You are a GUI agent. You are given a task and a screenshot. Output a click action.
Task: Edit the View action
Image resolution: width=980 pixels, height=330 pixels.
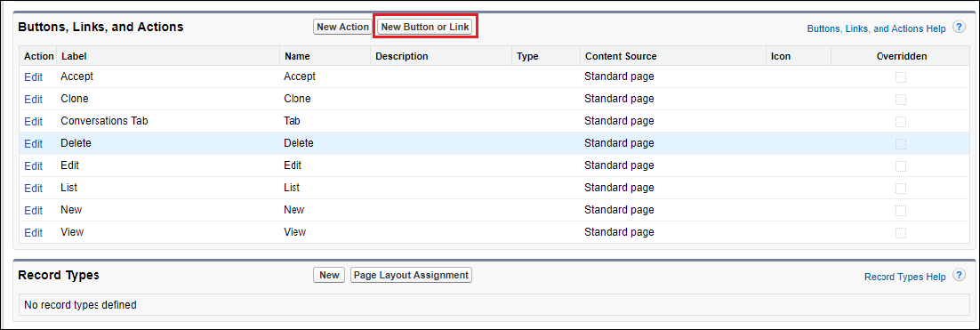(33, 232)
